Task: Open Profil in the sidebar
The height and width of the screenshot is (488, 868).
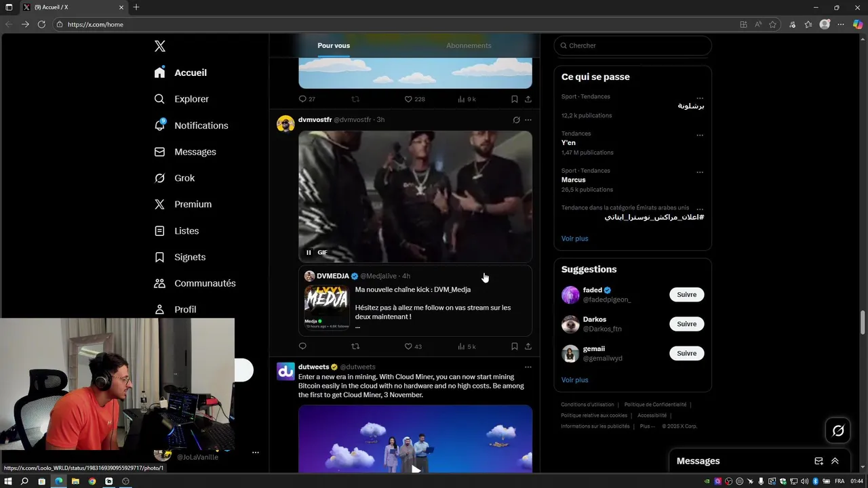Action: pos(175,309)
